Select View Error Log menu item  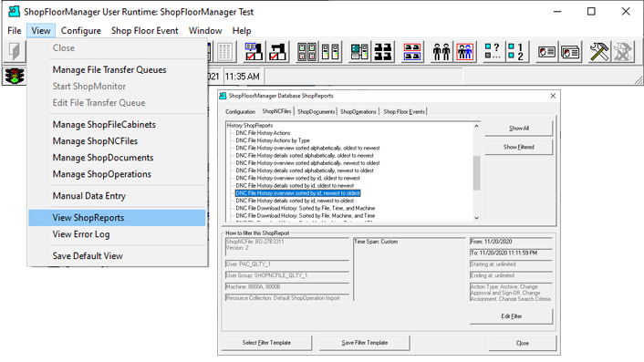(117, 234)
